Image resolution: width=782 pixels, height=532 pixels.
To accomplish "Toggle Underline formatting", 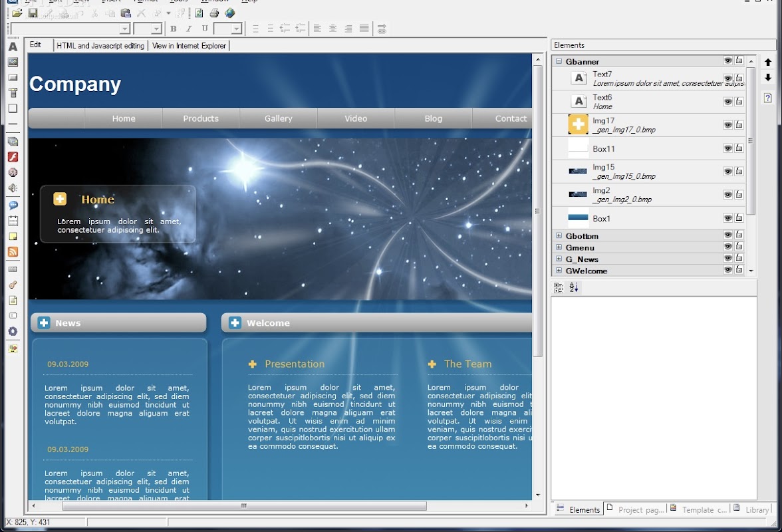I will (x=205, y=29).
